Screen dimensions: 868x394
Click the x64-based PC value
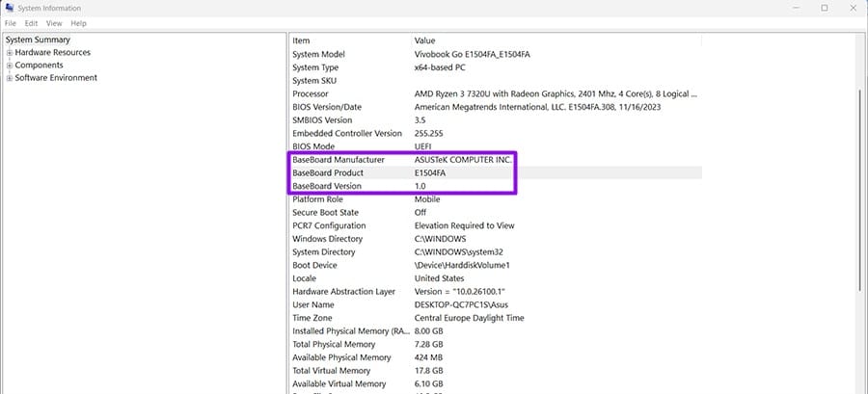440,67
